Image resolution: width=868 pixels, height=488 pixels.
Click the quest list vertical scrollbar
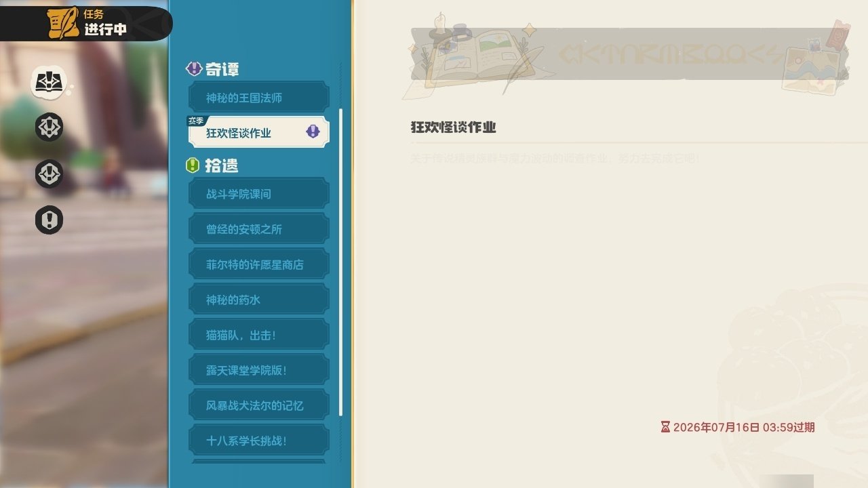click(x=340, y=262)
